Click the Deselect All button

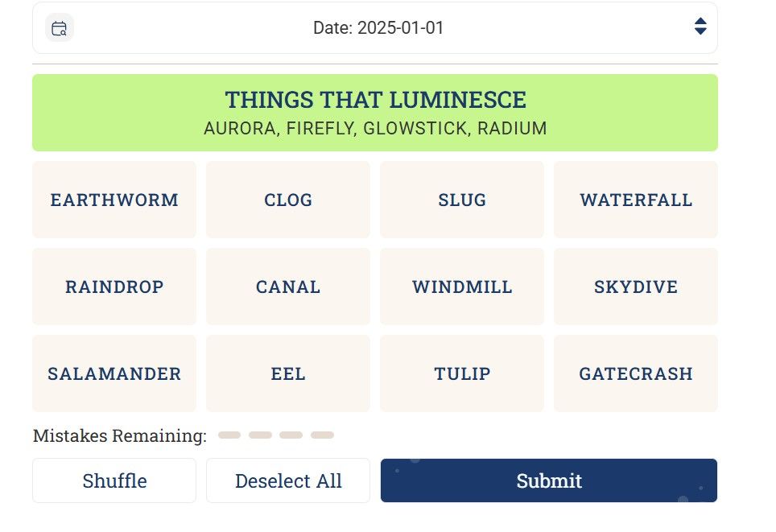pyautogui.click(x=288, y=480)
